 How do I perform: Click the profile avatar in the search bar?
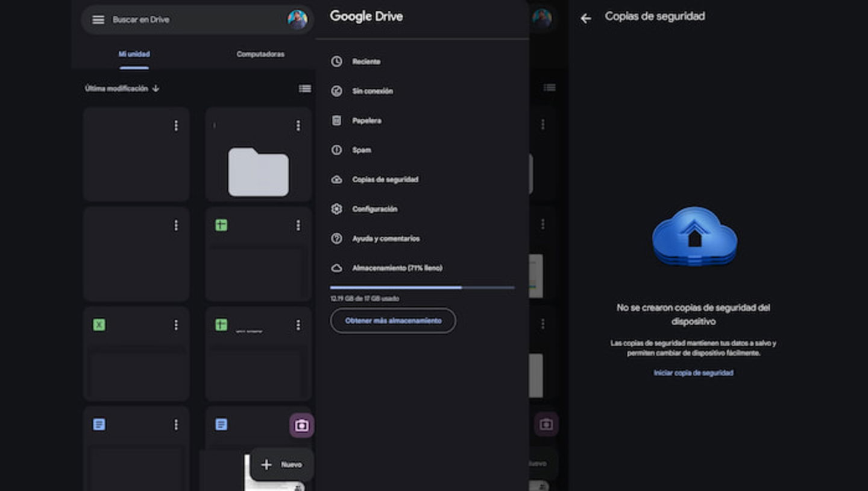click(x=297, y=19)
